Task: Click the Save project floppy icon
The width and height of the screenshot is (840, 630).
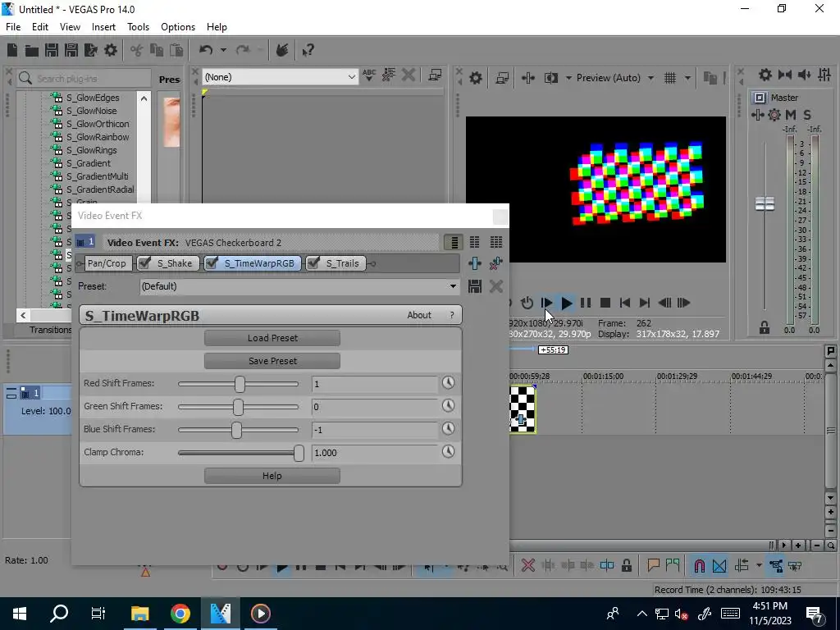Action: pyautogui.click(x=52, y=50)
